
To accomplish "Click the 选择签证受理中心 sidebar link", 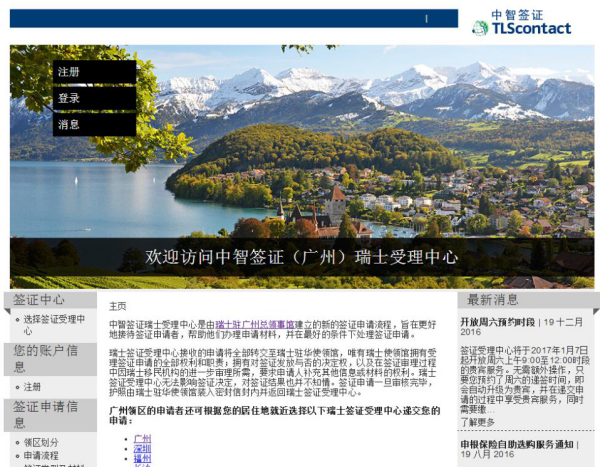I will point(54,325).
